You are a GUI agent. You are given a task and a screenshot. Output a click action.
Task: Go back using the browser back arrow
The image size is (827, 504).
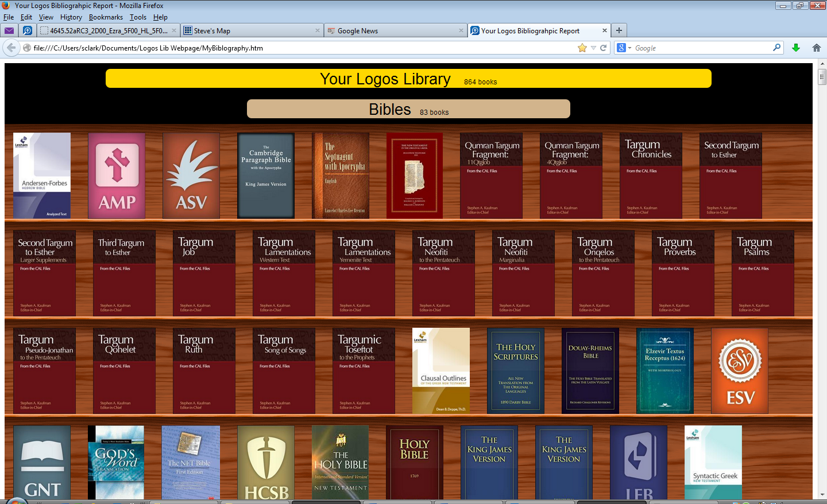pyautogui.click(x=11, y=48)
